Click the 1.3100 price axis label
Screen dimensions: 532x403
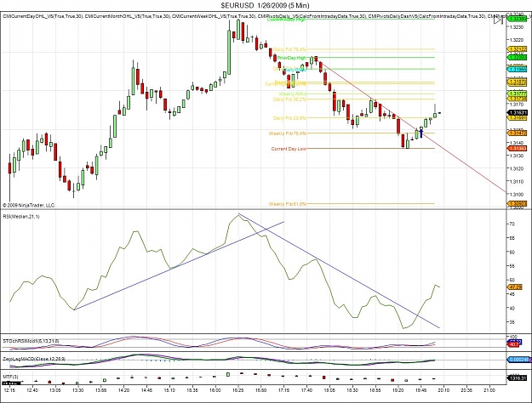pos(517,194)
